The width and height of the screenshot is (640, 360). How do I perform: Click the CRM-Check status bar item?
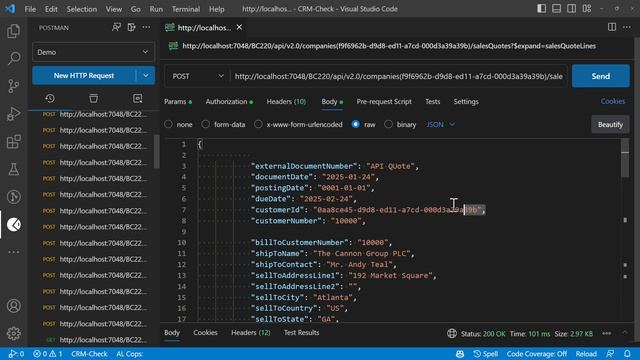pyautogui.click(x=89, y=354)
